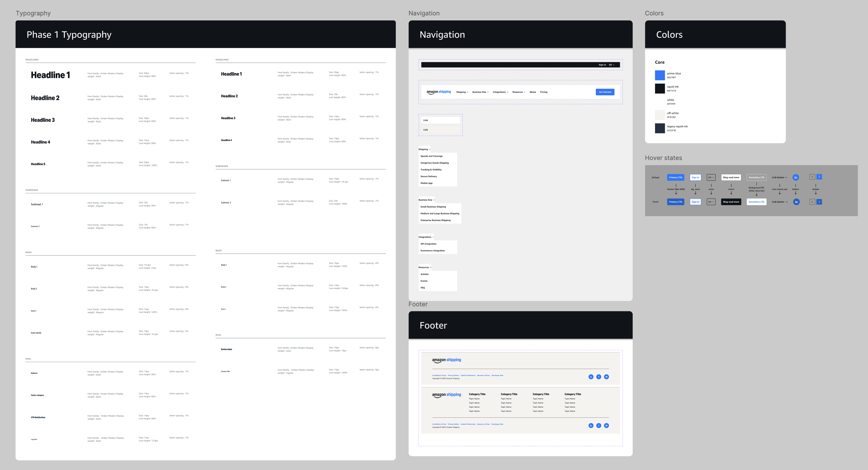The height and width of the screenshot is (470, 868).
Task: Select the legacy-squid-ink color swatch
Action: (660, 128)
